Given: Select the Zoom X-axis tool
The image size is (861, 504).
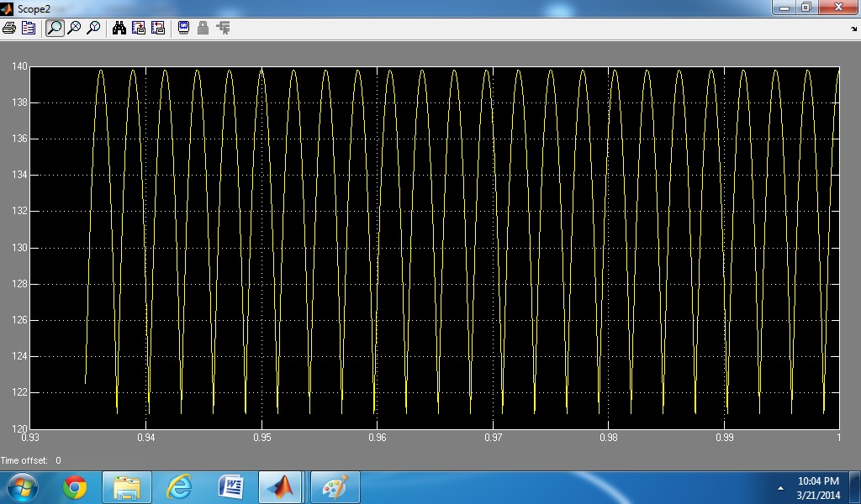Looking at the screenshot, I should (74, 28).
